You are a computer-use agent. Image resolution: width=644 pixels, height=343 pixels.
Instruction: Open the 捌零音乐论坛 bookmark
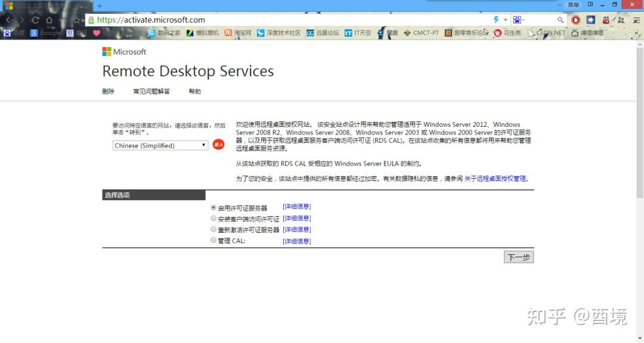466,33
